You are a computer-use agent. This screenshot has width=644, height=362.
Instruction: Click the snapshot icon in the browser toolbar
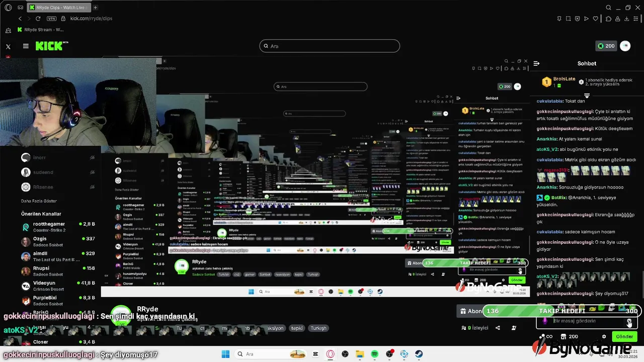coord(569,19)
